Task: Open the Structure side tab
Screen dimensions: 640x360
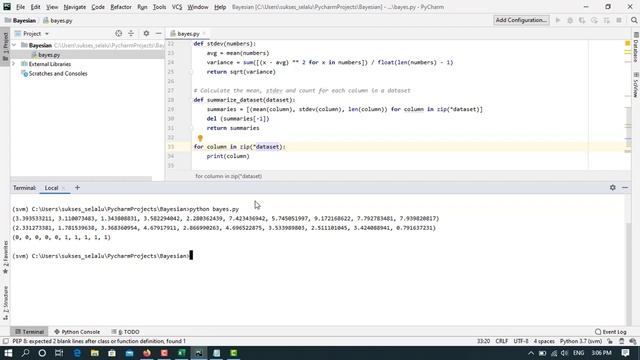Action: pyautogui.click(x=5, y=303)
